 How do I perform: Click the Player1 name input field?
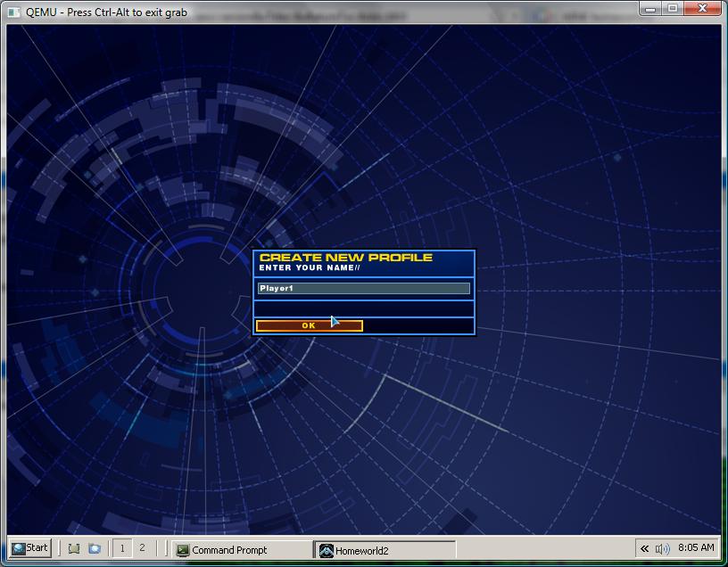363,288
